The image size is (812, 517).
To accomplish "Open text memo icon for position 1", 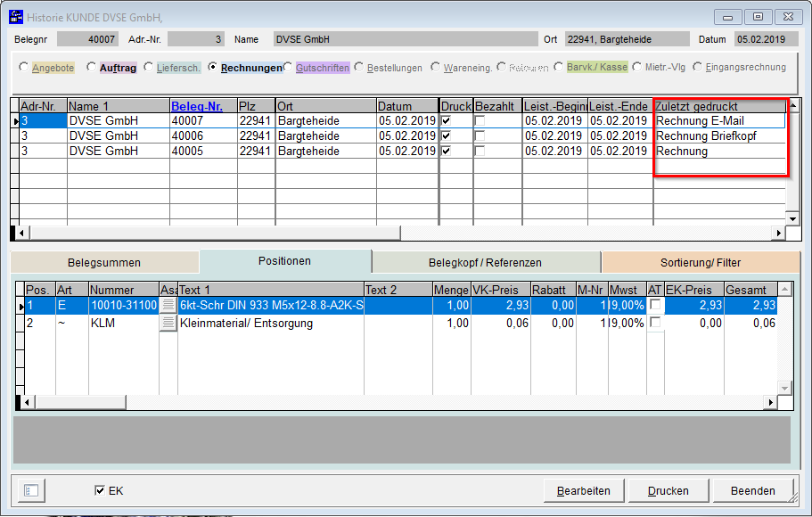I will (x=168, y=306).
